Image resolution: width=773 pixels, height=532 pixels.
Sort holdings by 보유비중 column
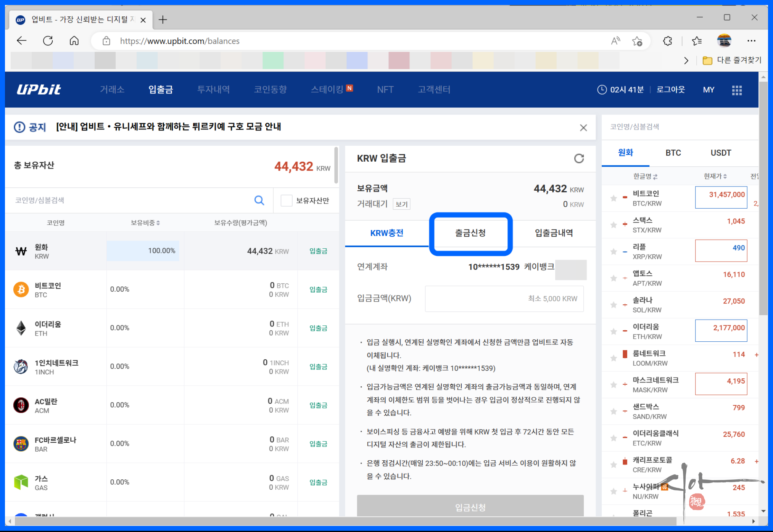[x=145, y=223]
